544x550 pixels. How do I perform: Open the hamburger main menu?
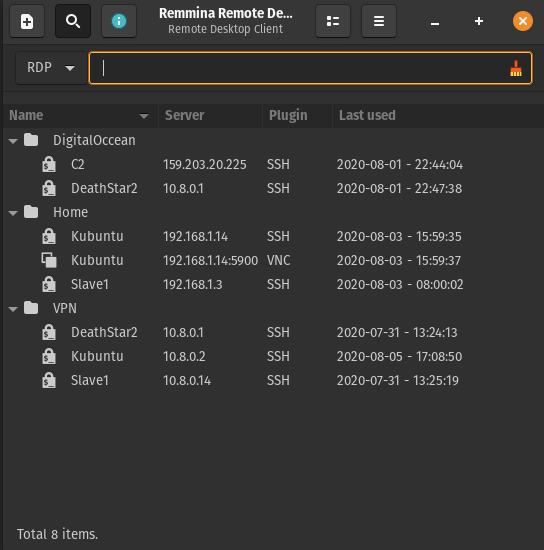379,21
